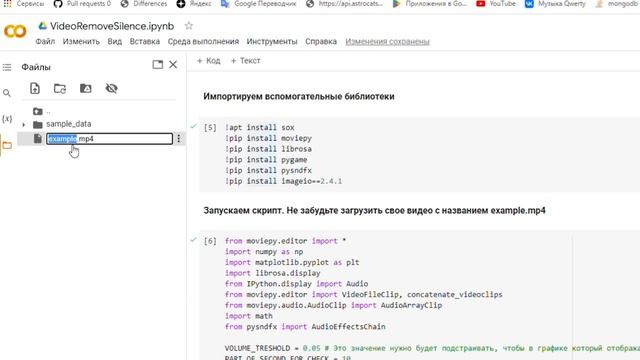Click the heading Импортируем вспомогательные библиотеки
Viewport: 640px width, 360px height.
pyautogui.click(x=299, y=97)
